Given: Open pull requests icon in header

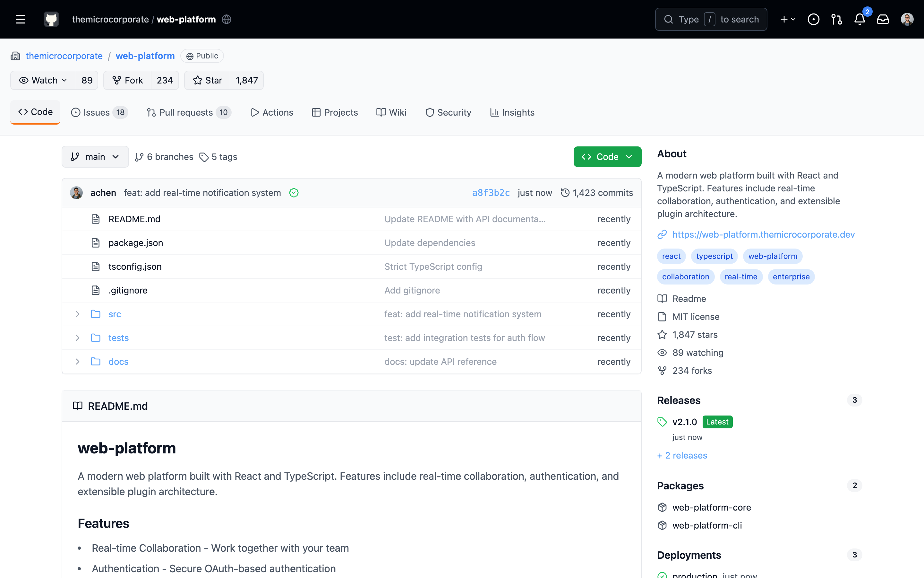Looking at the screenshot, I should 836,19.
